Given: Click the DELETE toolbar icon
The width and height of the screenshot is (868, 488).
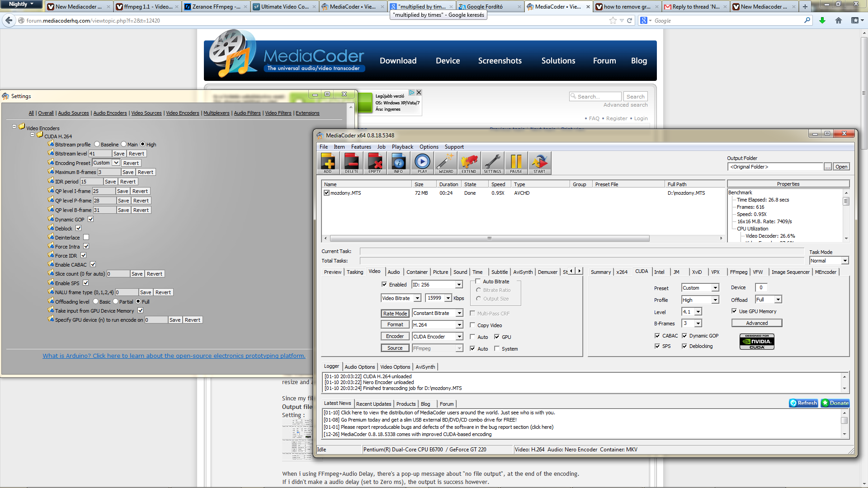Looking at the screenshot, I should click(351, 163).
